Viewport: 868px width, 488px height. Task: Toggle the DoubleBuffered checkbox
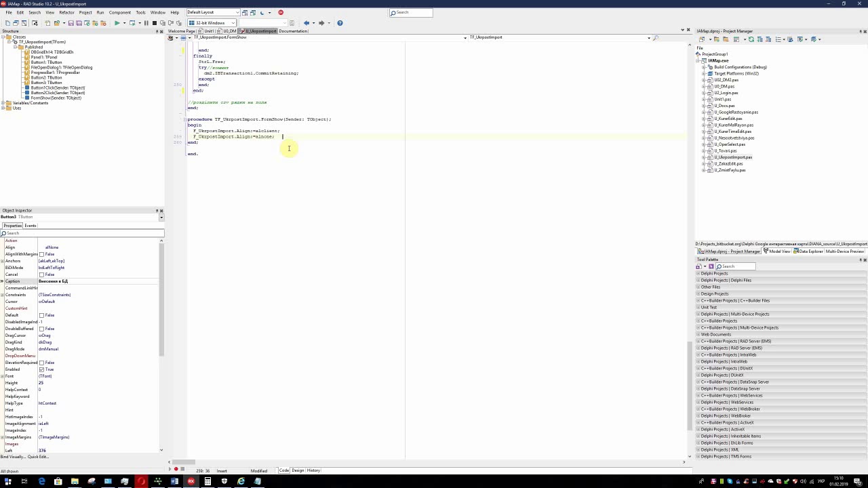point(41,329)
